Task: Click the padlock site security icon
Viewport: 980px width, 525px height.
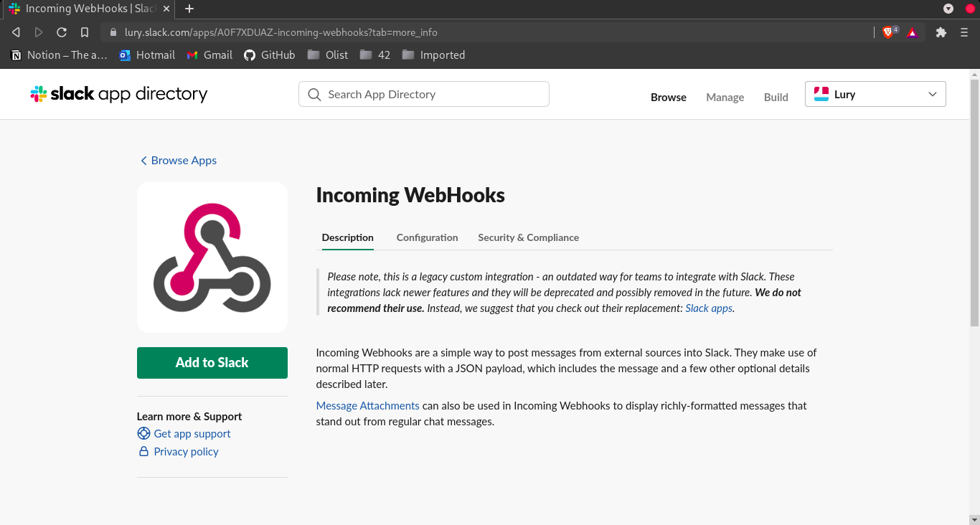Action: (x=113, y=32)
